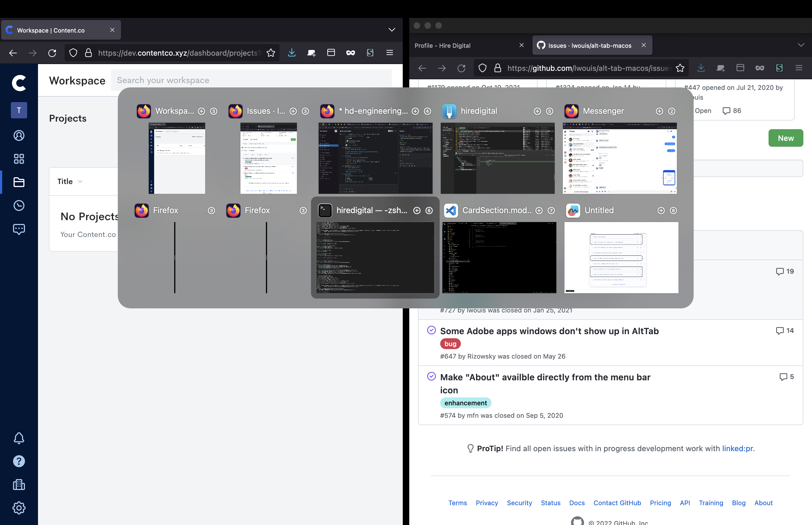Select the hiredigital zsh terminal thumbnail
812x525 pixels.
pos(375,258)
